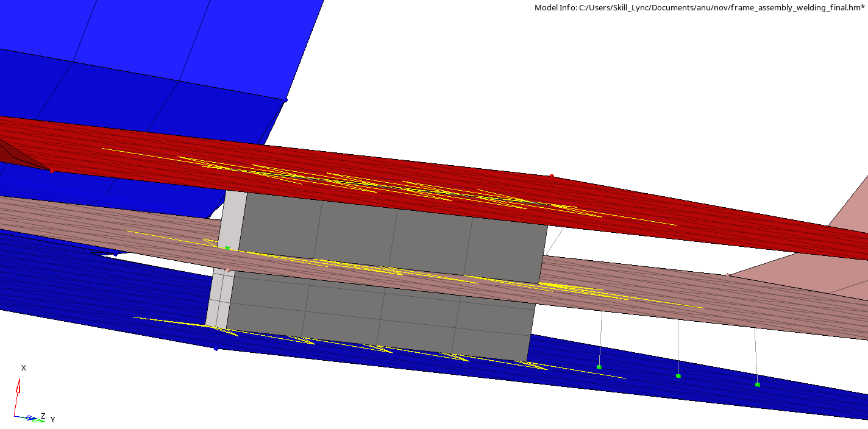Click the light gray strip above pink flange
This screenshot has height=429, width=868.
pyautogui.click(x=235, y=210)
